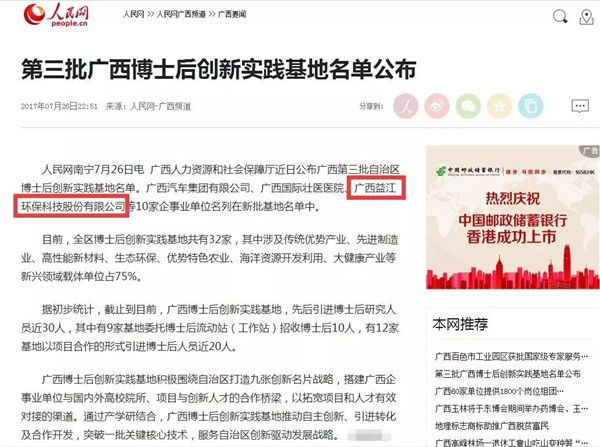Open 广西要闻 breadcrumb section
This screenshot has height=447, width=600.
232,14
